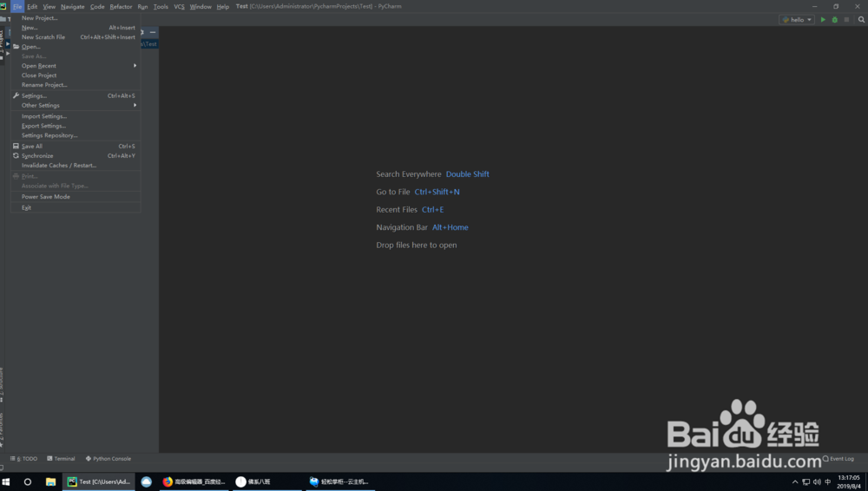Viewport: 868px width, 491px height.
Task: Hide the Project panel with minus icon
Action: coord(153,32)
